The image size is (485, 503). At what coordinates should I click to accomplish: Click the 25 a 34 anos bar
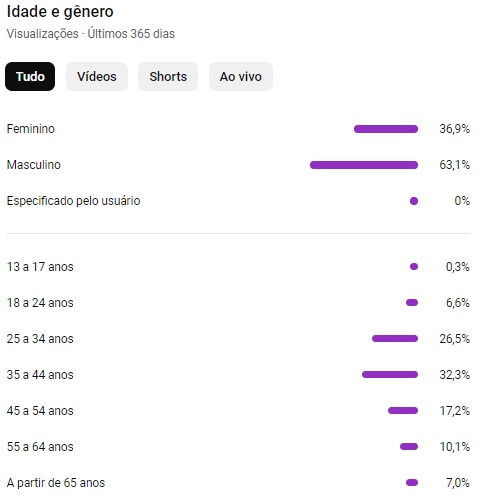coord(395,339)
